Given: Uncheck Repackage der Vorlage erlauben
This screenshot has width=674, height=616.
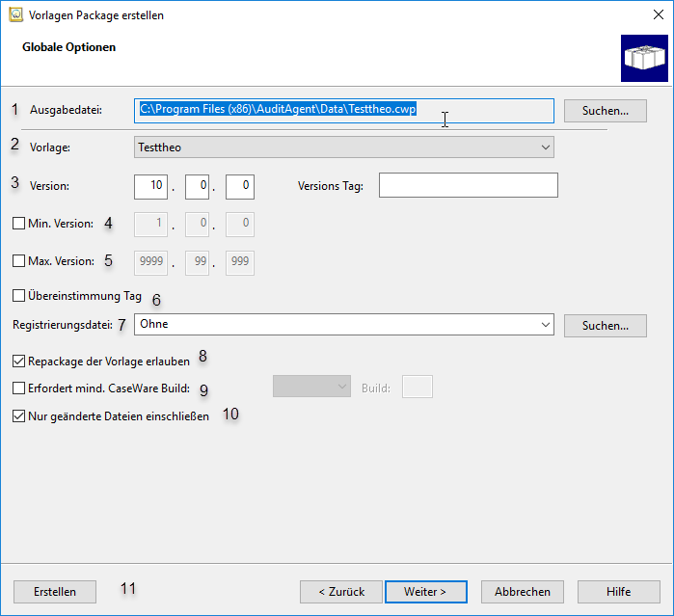Looking at the screenshot, I should [19, 362].
